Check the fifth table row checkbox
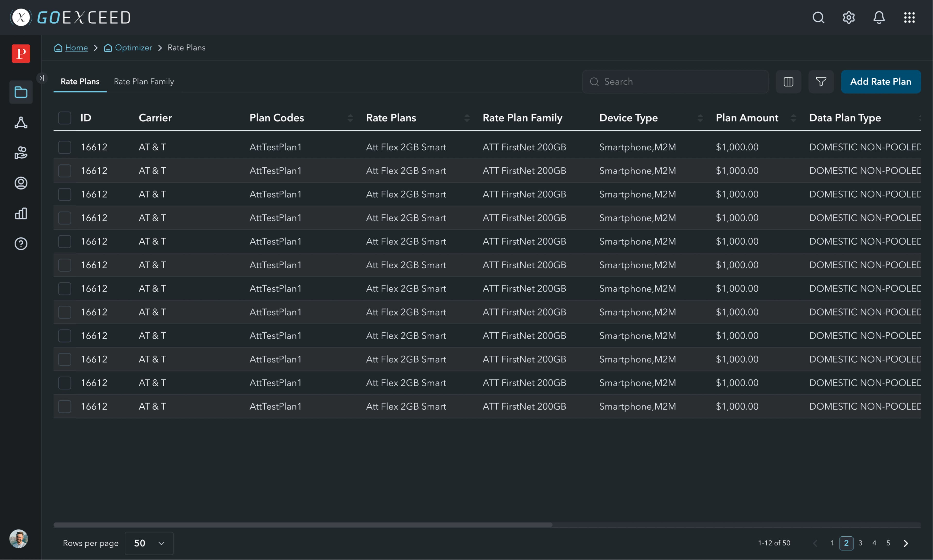Image resolution: width=933 pixels, height=560 pixels. tap(65, 241)
